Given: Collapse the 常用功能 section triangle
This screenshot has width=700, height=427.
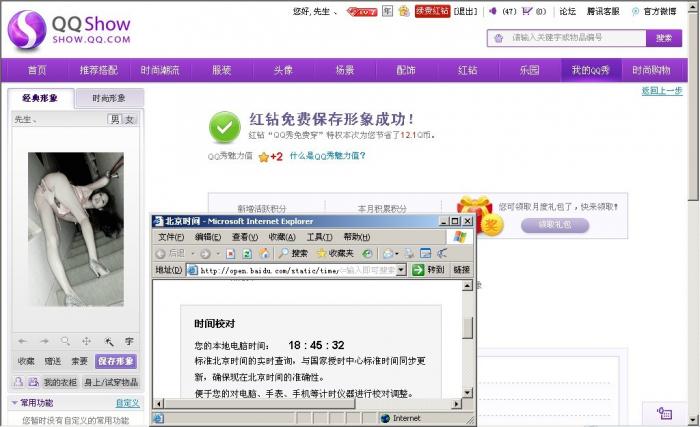Looking at the screenshot, I should click(14, 402).
